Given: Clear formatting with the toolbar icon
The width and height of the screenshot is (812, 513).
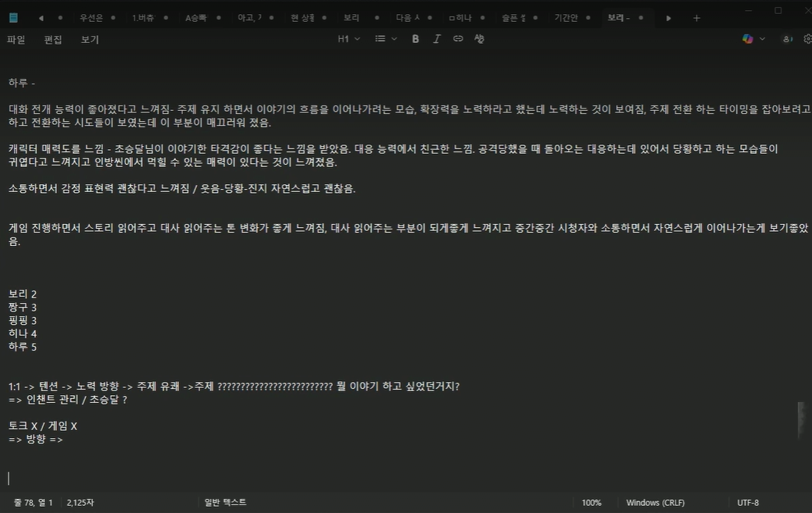Looking at the screenshot, I should tap(479, 39).
